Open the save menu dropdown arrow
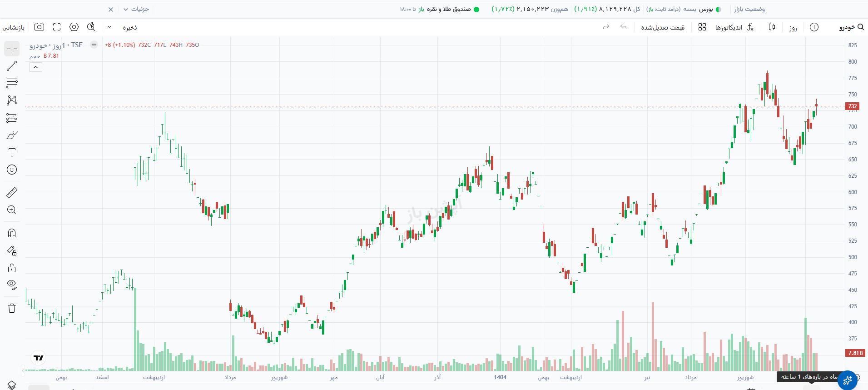Screen dimensions: 868x390 pos(109,27)
